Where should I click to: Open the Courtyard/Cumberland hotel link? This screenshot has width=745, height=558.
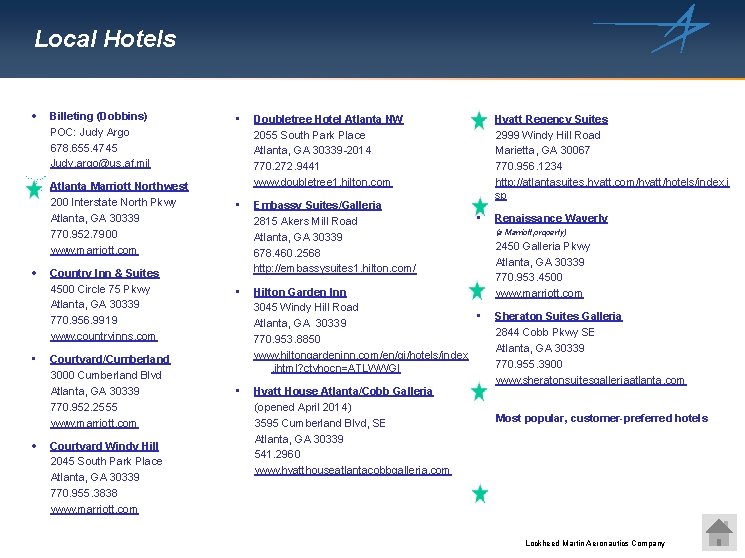110,359
